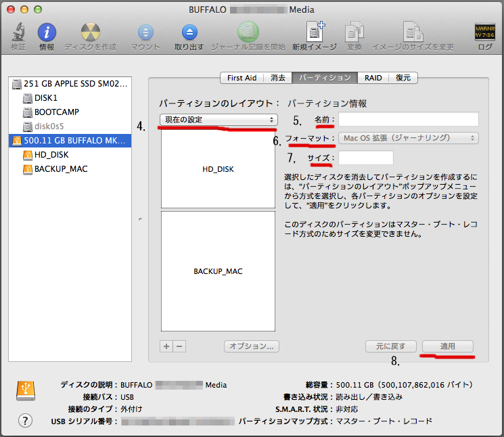Image resolution: width=504 pixels, height=437 pixels.
Task: Switch to the 消去 tab
Action: pos(278,78)
